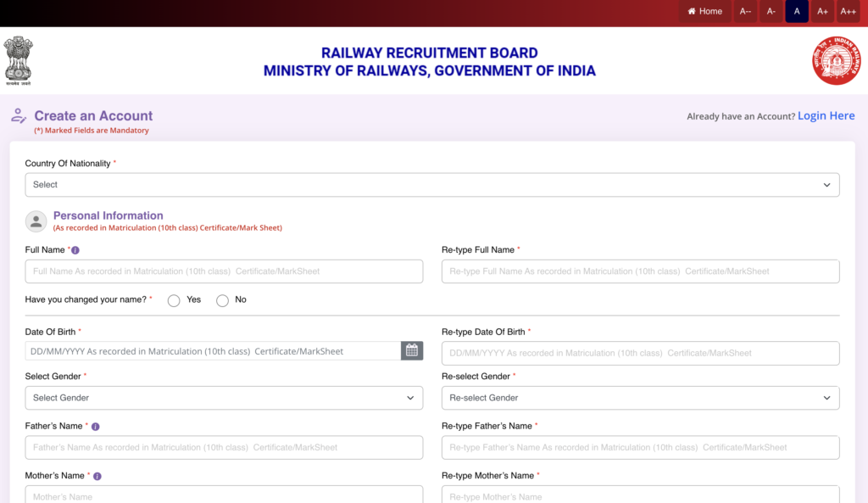Click the Re-type Date Of Birth field

(x=641, y=354)
